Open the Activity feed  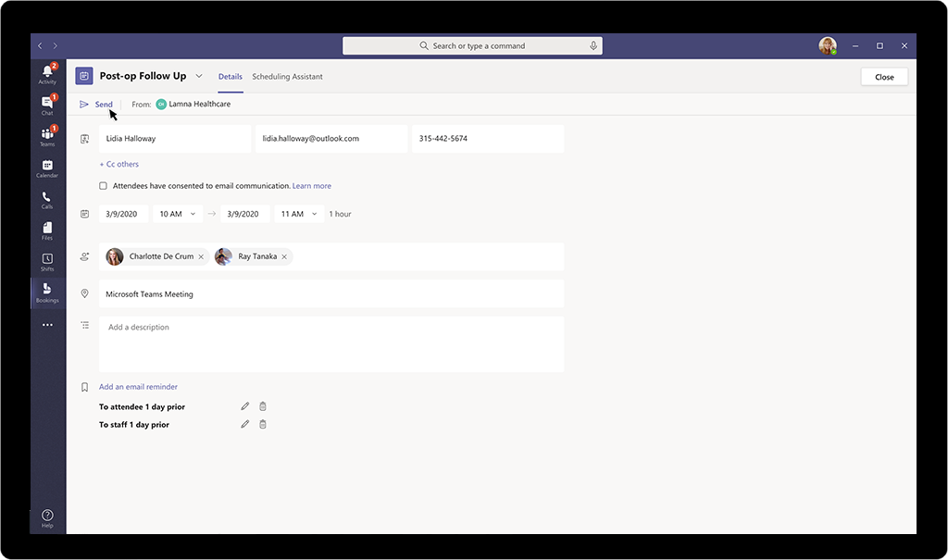point(47,73)
